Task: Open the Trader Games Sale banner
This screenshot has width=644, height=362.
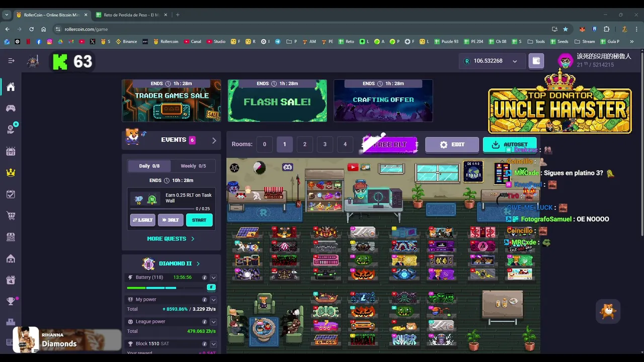Action: 171,101
